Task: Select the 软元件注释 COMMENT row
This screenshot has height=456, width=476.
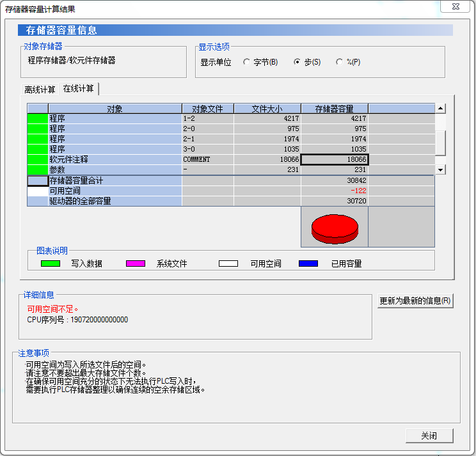Action: point(115,159)
